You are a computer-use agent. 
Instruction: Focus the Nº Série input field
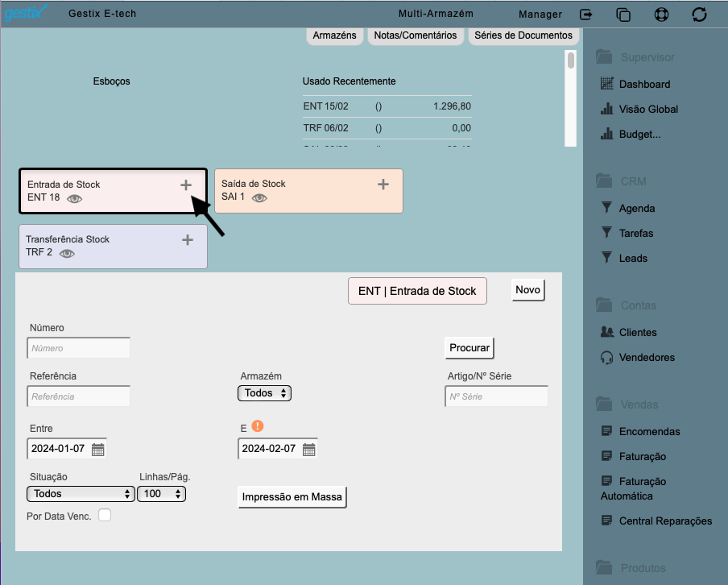click(x=496, y=396)
